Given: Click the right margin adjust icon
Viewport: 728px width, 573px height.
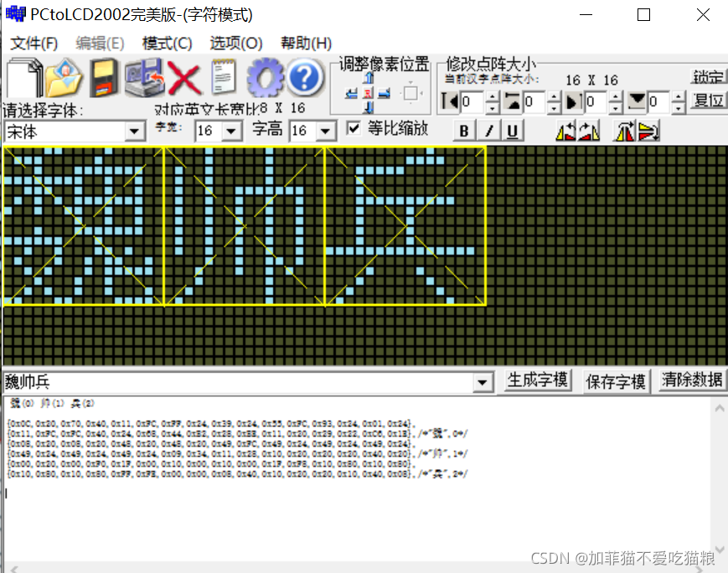Looking at the screenshot, I should coord(574,101).
